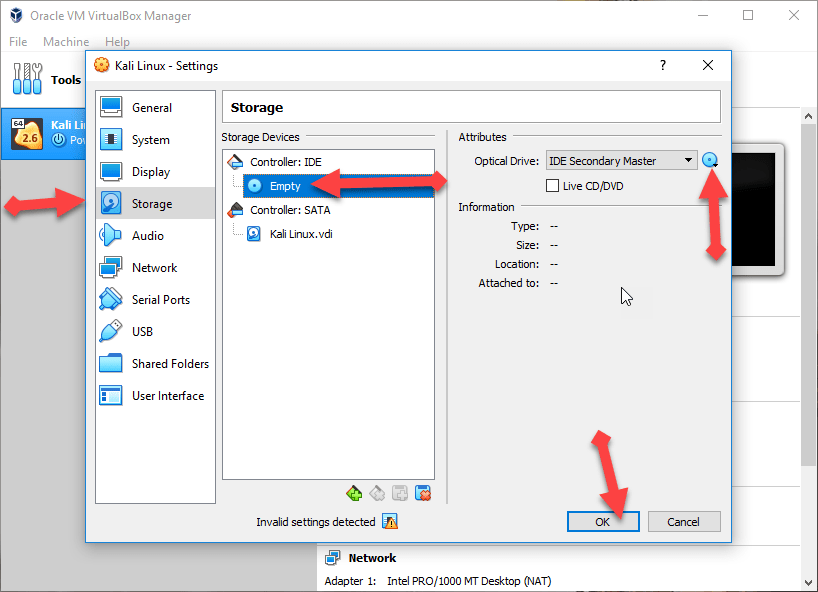Enable the Live CD/DVD checkbox
Image resolution: width=818 pixels, height=592 pixels.
coord(552,186)
